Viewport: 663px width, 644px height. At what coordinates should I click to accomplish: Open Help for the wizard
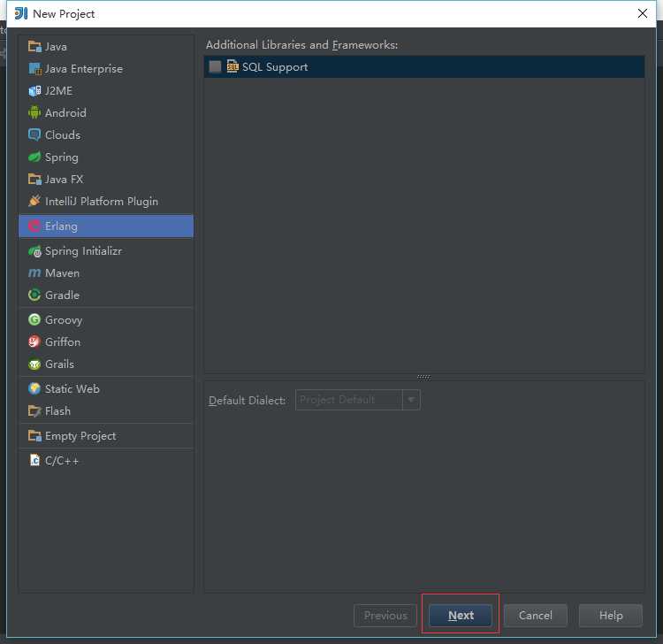coord(611,615)
